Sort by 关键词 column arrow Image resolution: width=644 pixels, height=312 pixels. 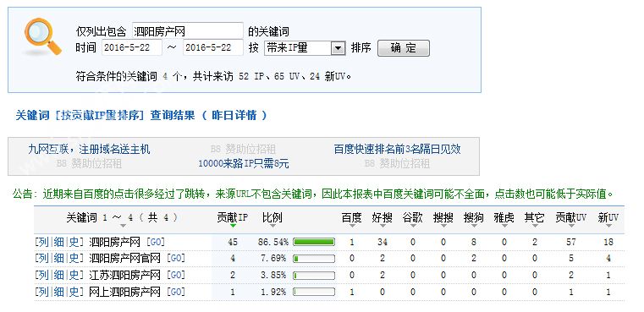(x=124, y=226)
